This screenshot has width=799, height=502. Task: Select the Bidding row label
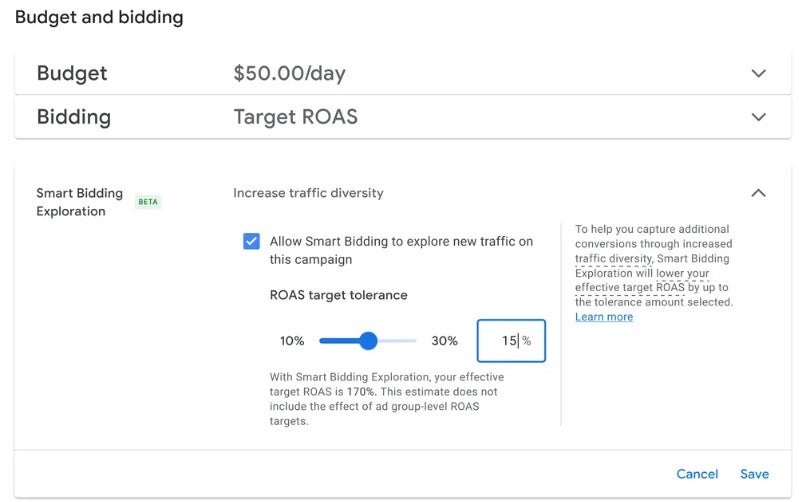click(74, 117)
